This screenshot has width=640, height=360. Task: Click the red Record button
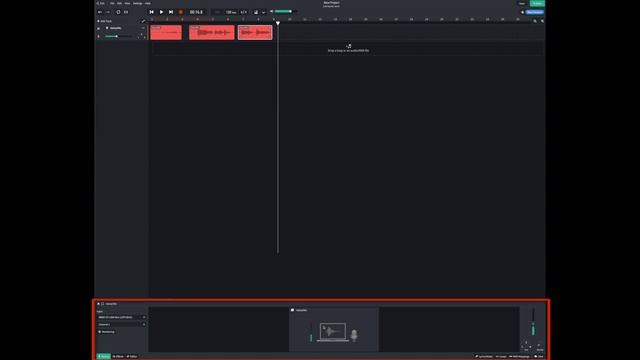coord(181,12)
